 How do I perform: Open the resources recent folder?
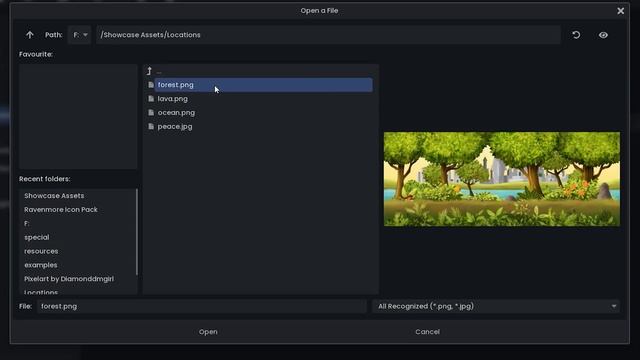tap(41, 251)
